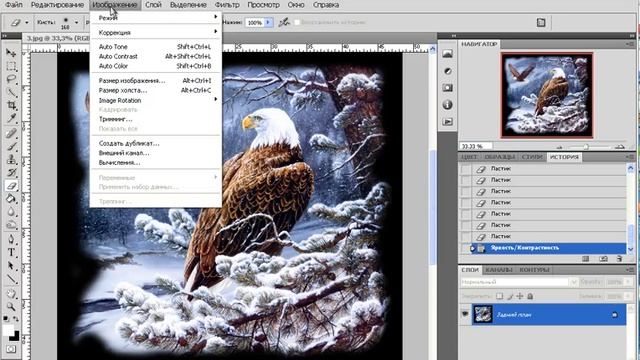
Task: Set history brush source on sixth Ластик state
Action: point(466,225)
